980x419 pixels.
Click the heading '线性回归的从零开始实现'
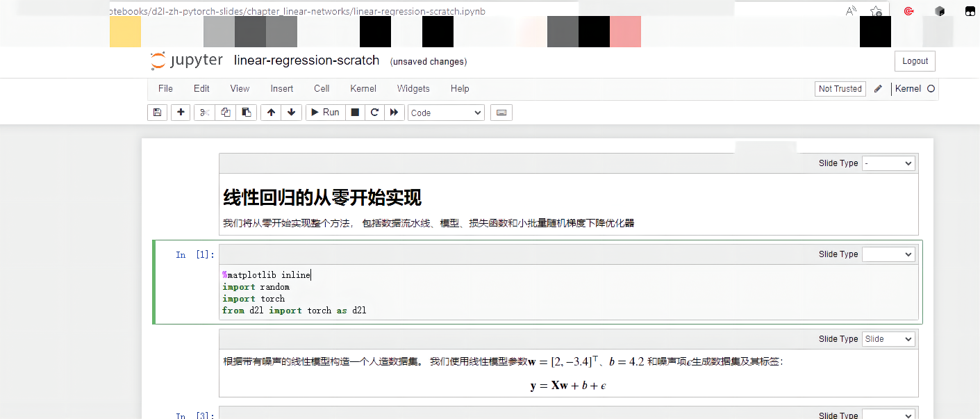[x=322, y=197]
